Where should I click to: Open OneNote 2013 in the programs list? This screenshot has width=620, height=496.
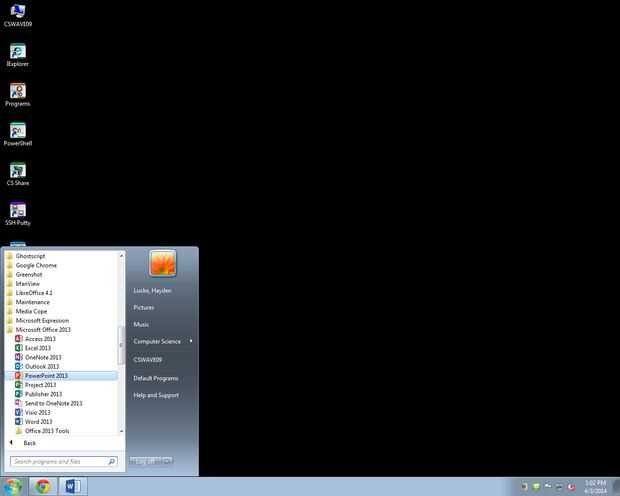pyautogui.click(x=38, y=357)
